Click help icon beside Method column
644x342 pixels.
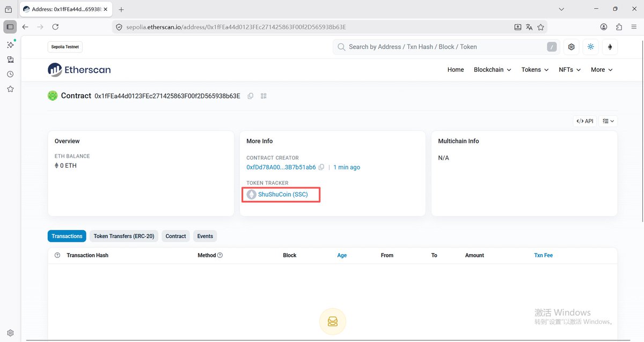[x=220, y=255]
